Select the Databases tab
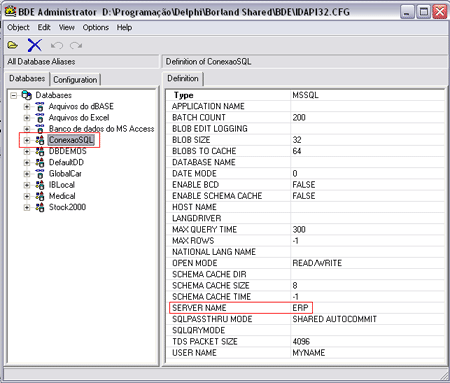The height and width of the screenshot is (383, 450). pyautogui.click(x=27, y=79)
